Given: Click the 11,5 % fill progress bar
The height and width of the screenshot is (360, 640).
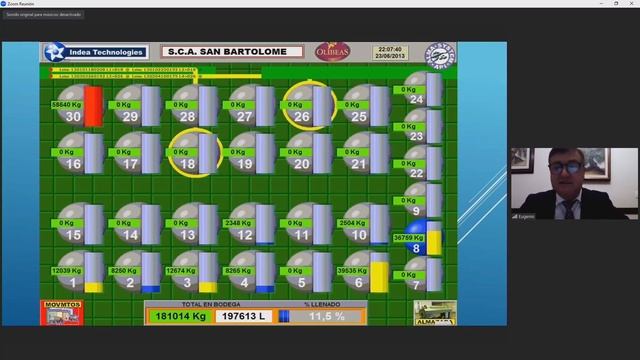Looking at the screenshot, I should pos(320,316).
